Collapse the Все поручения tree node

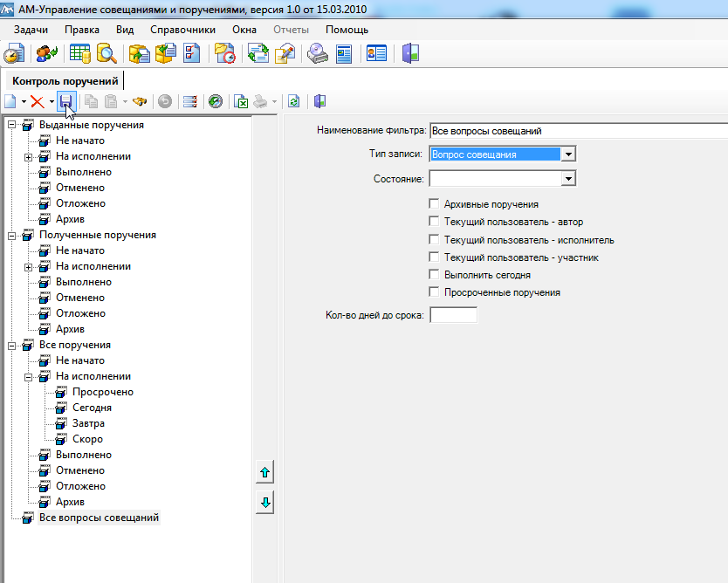pos(11,346)
